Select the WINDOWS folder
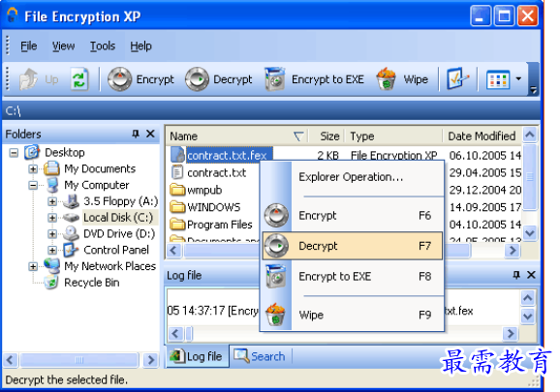The height and width of the screenshot is (392, 560). [213, 207]
